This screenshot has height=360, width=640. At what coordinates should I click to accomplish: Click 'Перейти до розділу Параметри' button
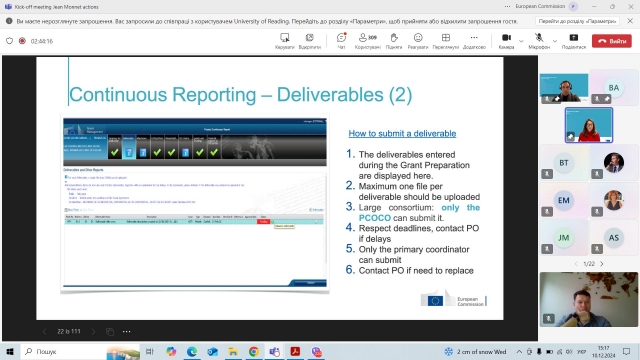pyautogui.click(x=577, y=21)
